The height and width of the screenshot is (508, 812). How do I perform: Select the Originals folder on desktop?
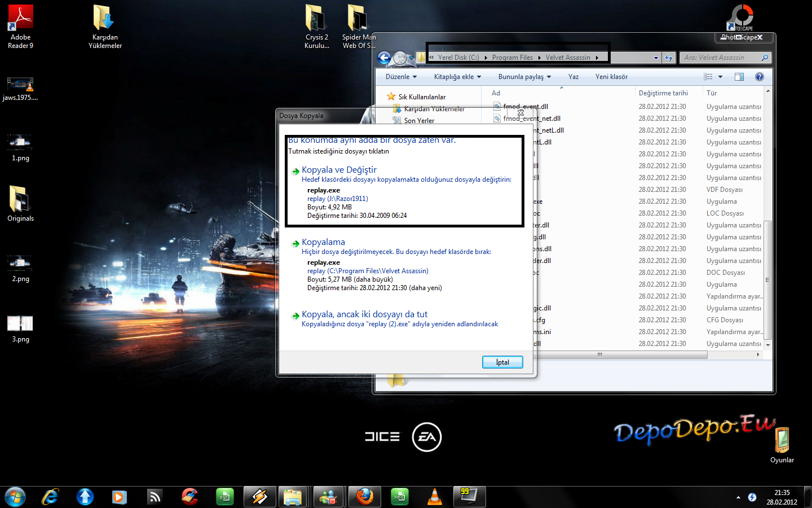coord(20,204)
